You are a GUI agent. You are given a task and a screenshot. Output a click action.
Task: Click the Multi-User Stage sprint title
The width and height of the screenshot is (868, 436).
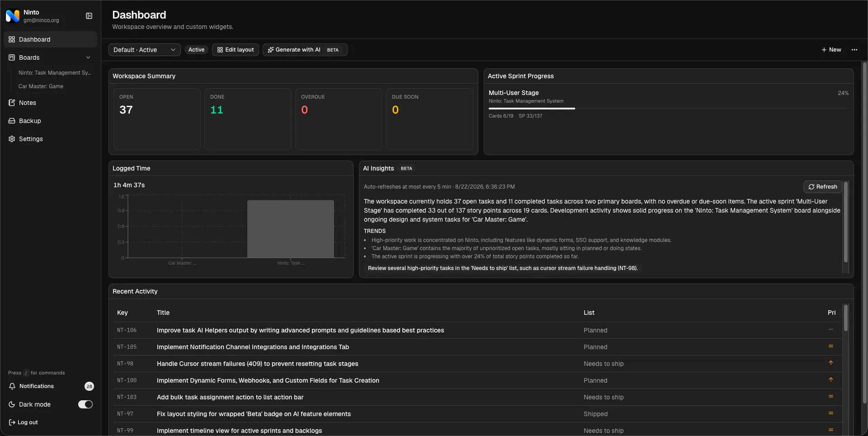click(x=514, y=93)
